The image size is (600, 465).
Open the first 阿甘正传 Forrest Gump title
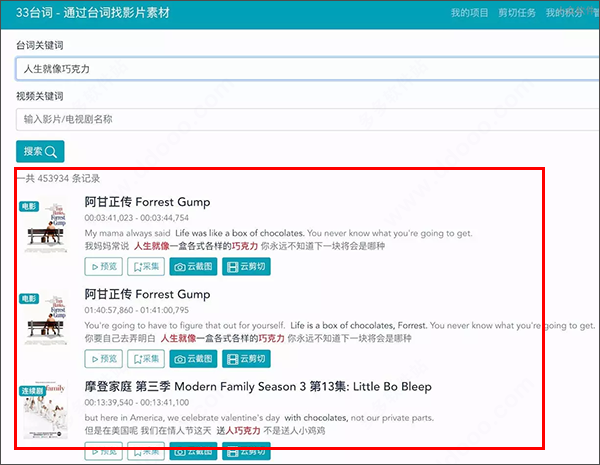(x=147, y=202)
